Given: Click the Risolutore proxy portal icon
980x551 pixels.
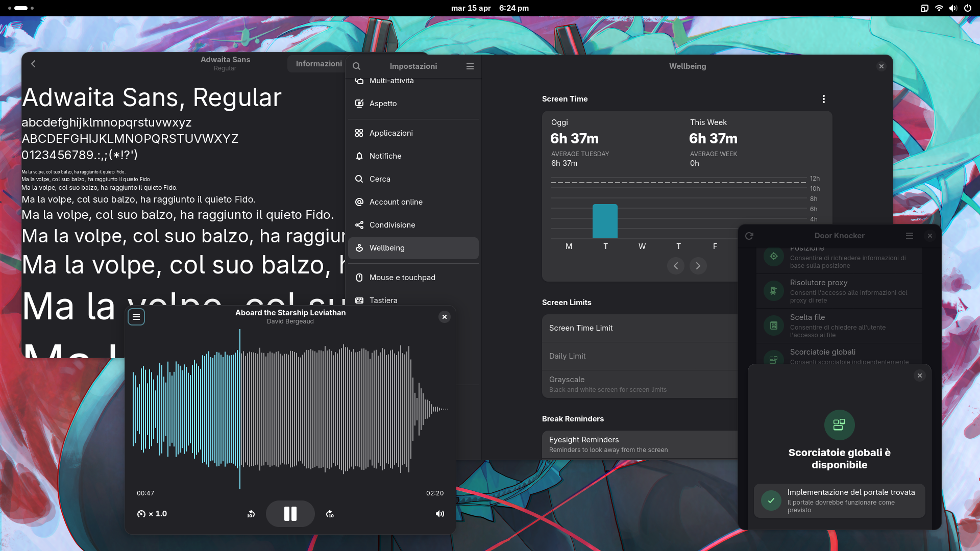Looking at the screenshot, I should [774, 291].
